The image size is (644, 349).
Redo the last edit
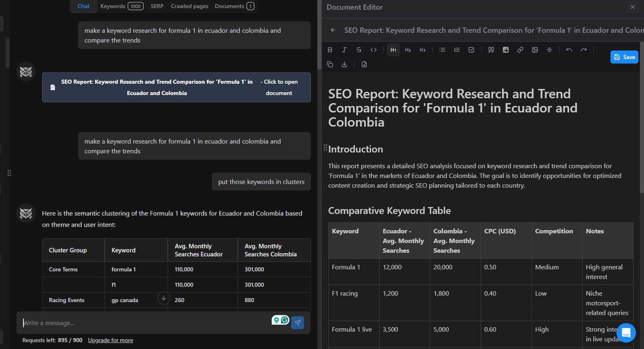[x=584, y=50]
